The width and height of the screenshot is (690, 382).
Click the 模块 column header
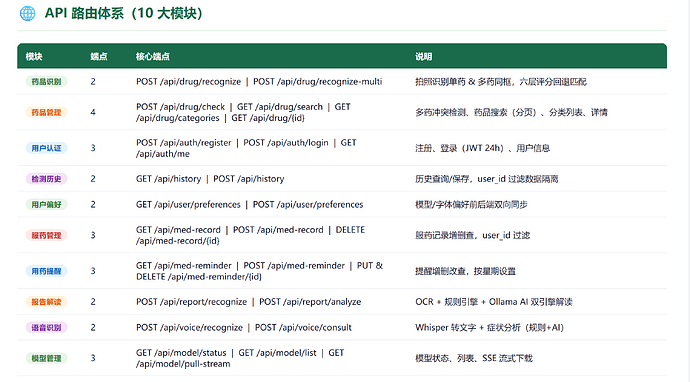coord(34,56)
